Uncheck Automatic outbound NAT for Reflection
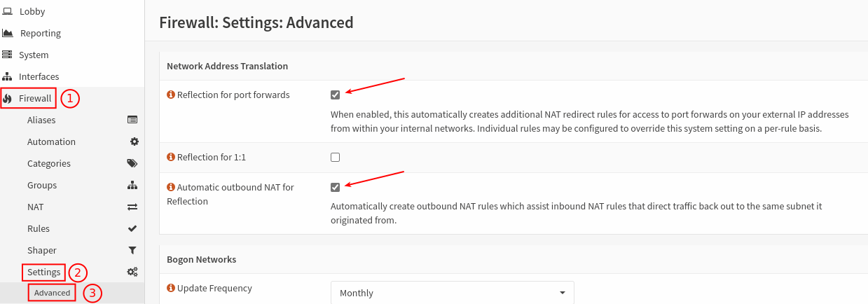The image size is (868, 304). (335, 187)
